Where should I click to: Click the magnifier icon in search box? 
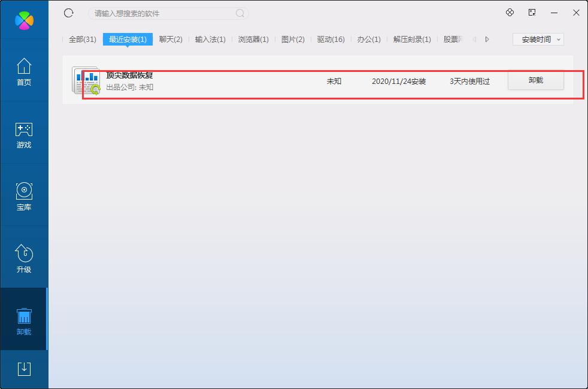click(x=240, y=13)
